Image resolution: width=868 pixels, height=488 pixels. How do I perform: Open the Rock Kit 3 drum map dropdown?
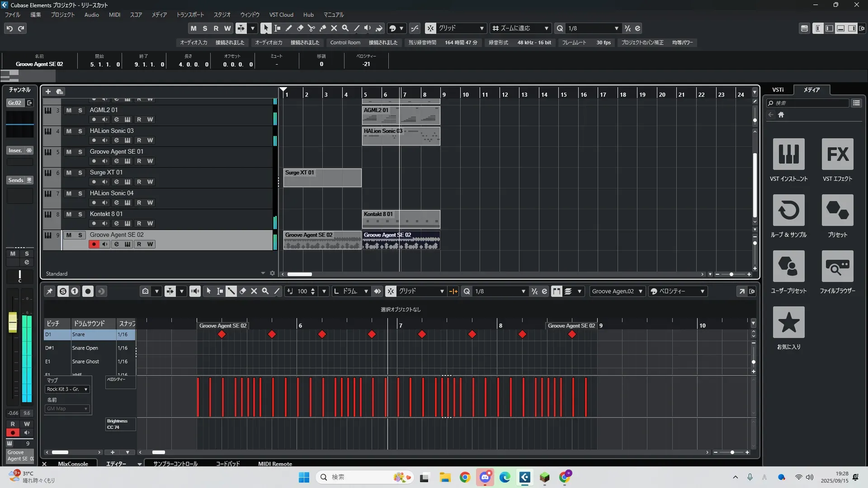click(67, 389)
